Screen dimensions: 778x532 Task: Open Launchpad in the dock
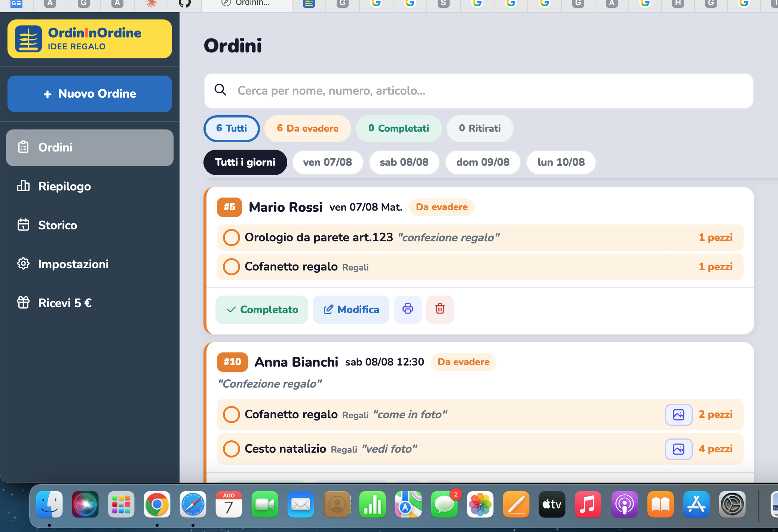point(121,504)
